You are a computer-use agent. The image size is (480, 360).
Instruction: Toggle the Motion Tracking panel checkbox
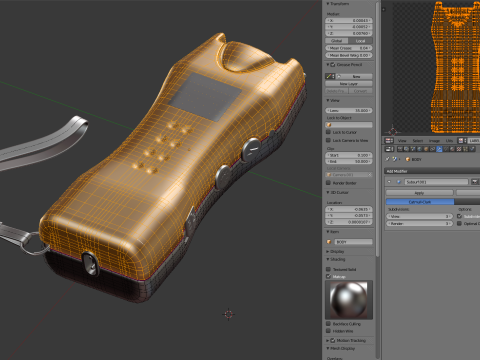333,340
